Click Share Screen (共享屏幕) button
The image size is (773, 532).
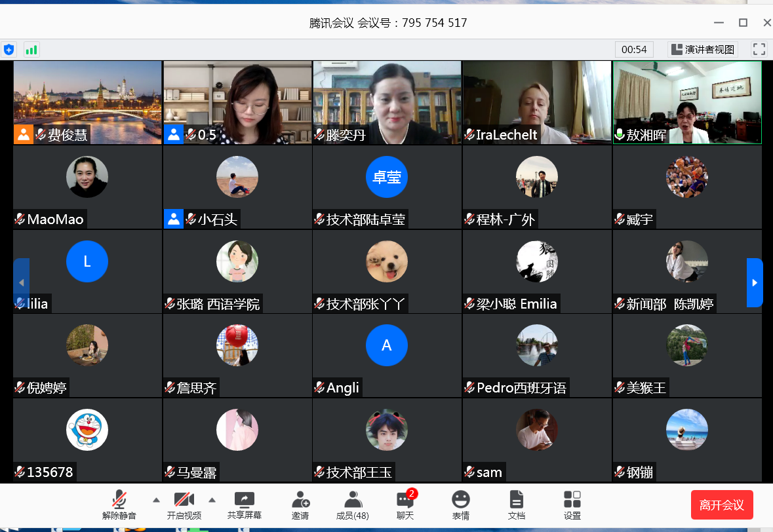tap(244, 505)
